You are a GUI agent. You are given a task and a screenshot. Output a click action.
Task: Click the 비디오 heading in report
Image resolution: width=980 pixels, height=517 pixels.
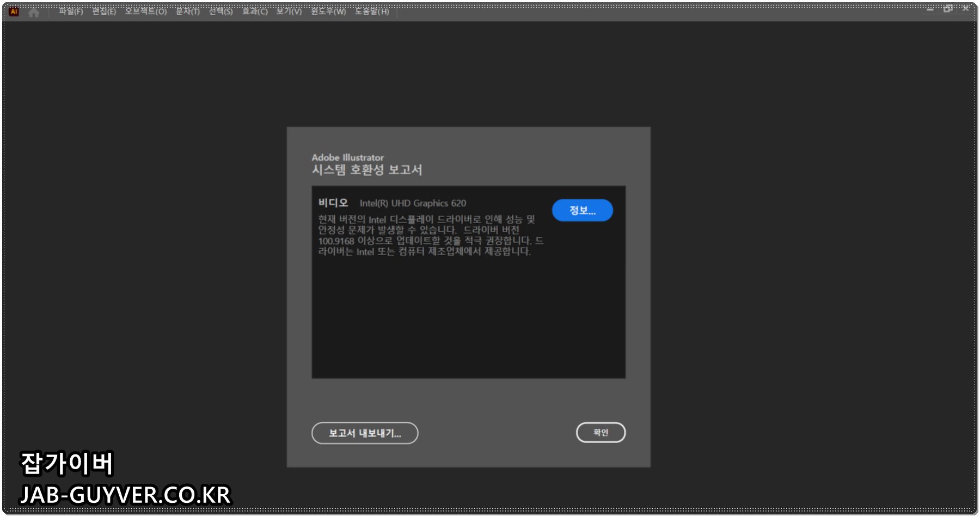tap(333, 203)
